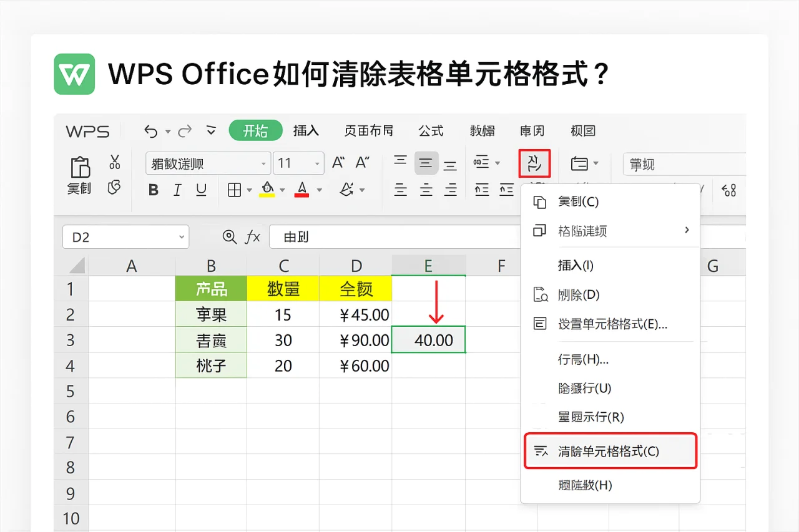This screenshot has width=799, height=532.
Task: Click the Undo arrow icon
Action: [151, 131]
